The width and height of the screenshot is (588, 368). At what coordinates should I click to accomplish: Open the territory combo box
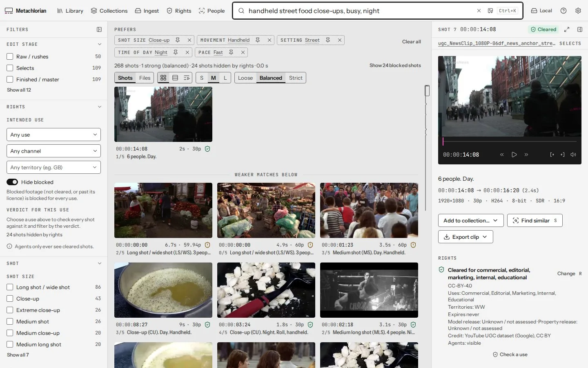pyautogui.click(x=53, y=167)
